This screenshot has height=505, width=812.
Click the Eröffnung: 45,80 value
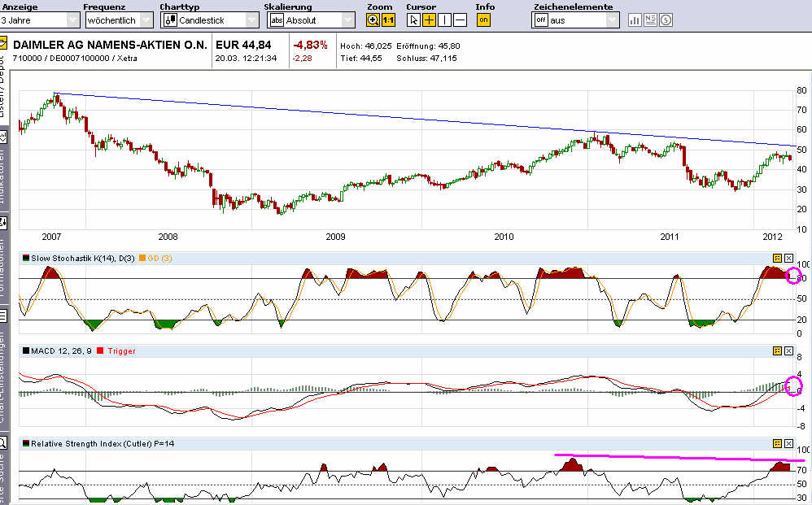click(428, 46)
